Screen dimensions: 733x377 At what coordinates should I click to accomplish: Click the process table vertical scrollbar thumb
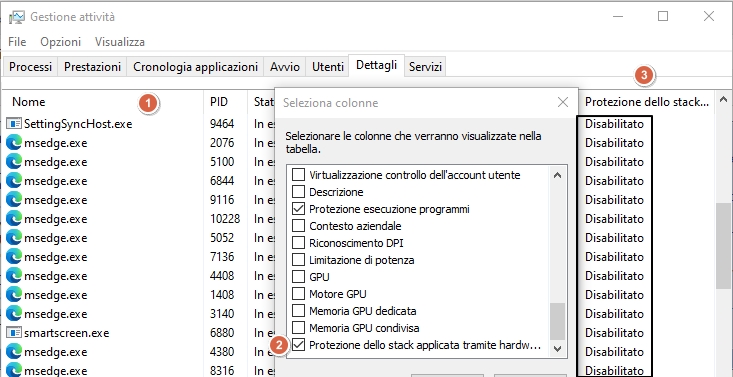click(723, 246)
